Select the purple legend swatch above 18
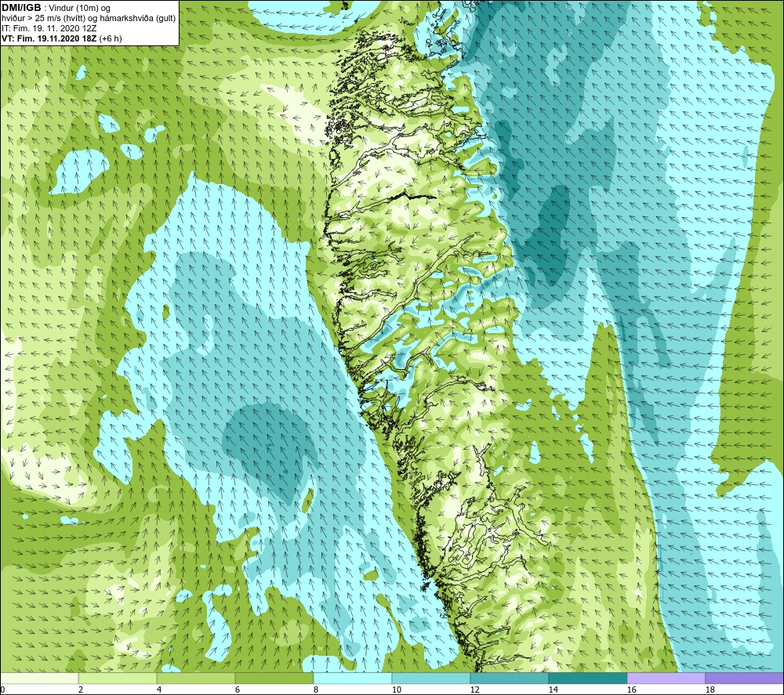This screenshot has height=695, width=784. 745,678
